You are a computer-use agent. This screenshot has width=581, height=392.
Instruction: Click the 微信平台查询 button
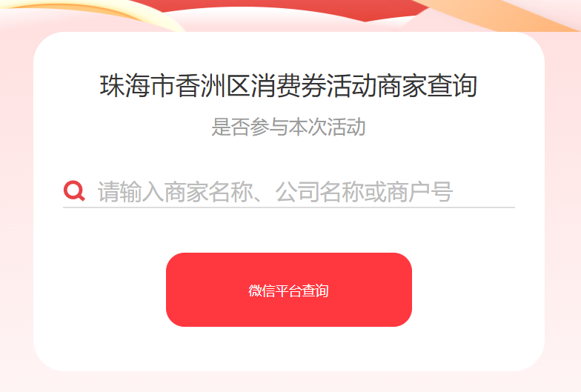289,290
